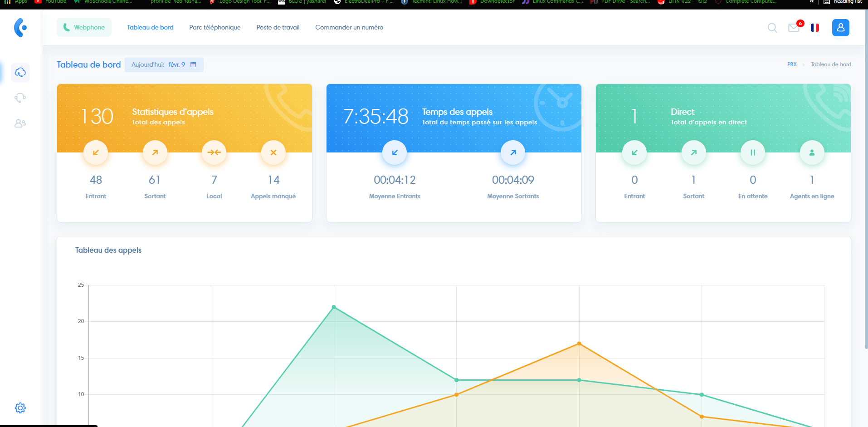Go to Commander un numéro
Viewport: 868px width, 427px height.
point(349,28)
